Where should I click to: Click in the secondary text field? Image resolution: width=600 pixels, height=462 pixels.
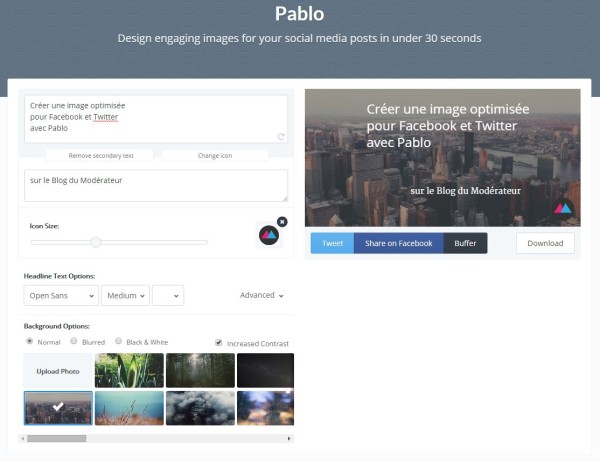click(156, 186)
